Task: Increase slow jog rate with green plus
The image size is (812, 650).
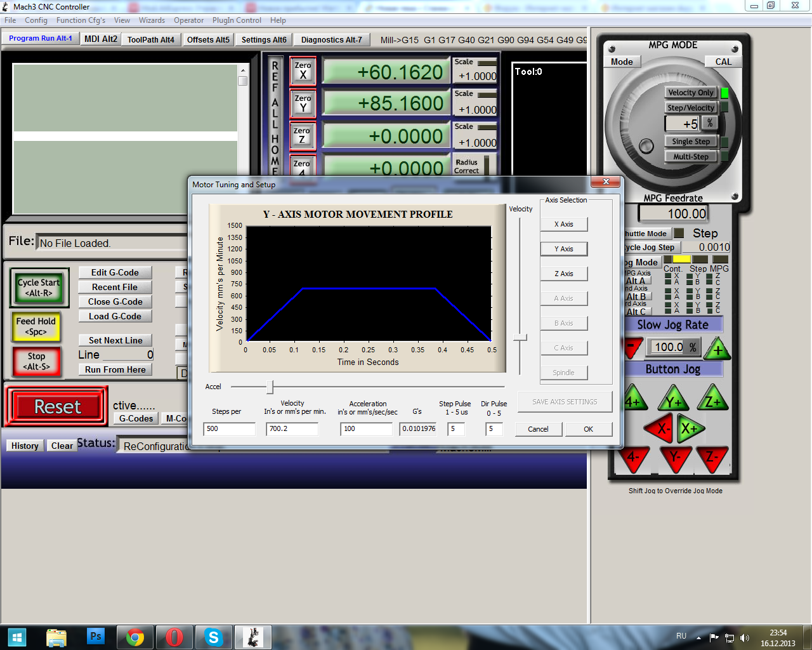Action: click(717, 348)
